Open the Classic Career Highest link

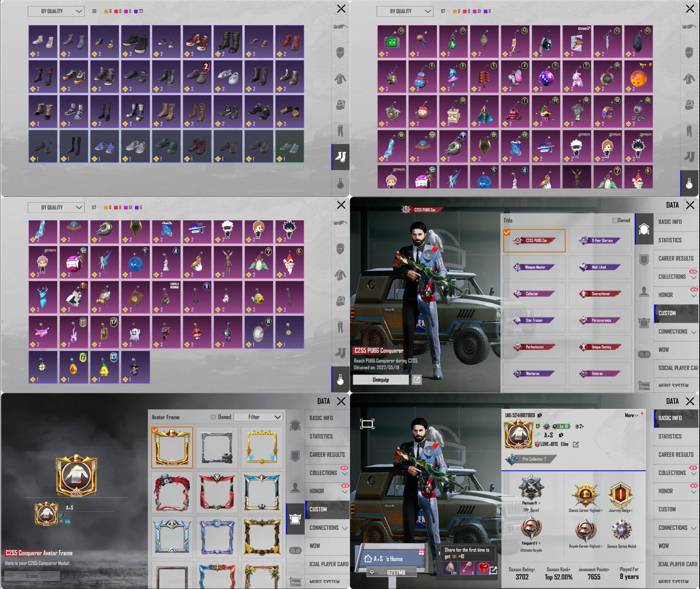coord(586,511)
